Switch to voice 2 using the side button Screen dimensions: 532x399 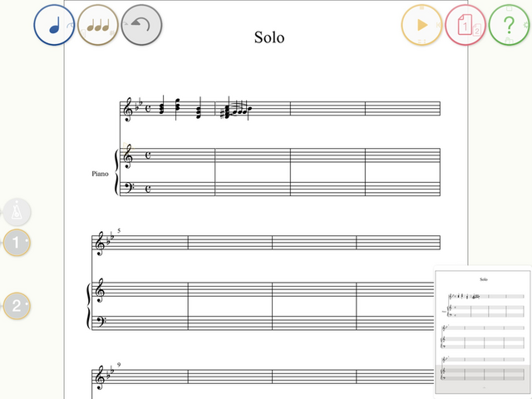[17, 306]
